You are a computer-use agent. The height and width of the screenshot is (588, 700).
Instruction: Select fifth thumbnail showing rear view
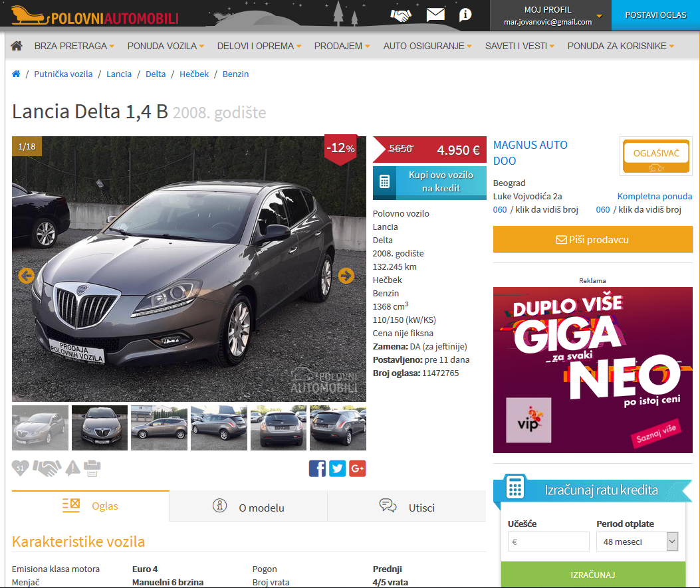point(279,428)
